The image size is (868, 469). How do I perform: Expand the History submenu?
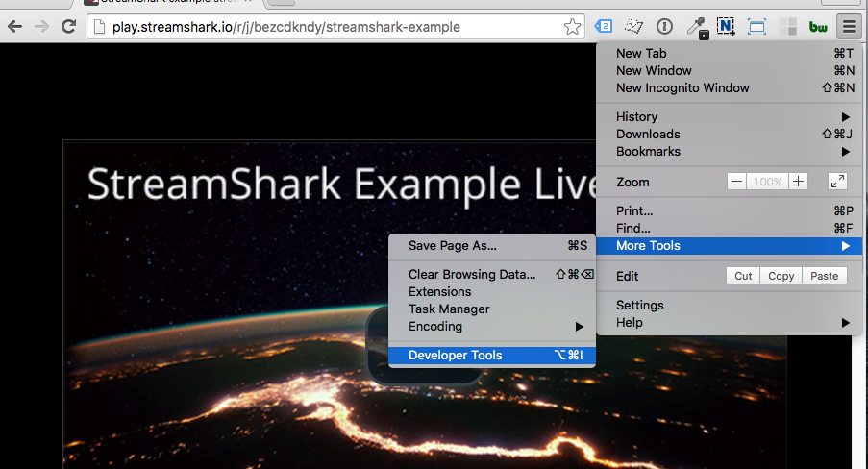(729, 117)
